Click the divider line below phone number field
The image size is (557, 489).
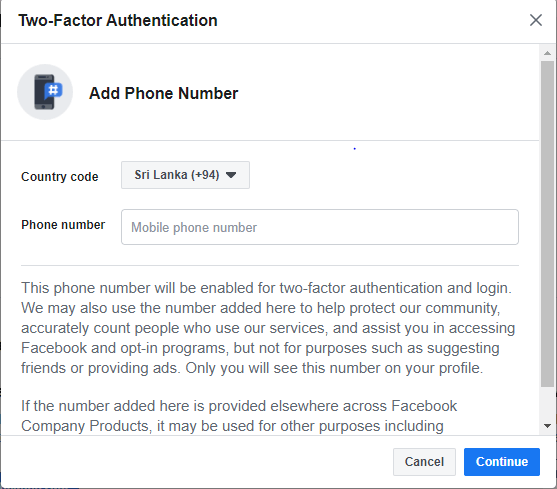tap(270, 265)
